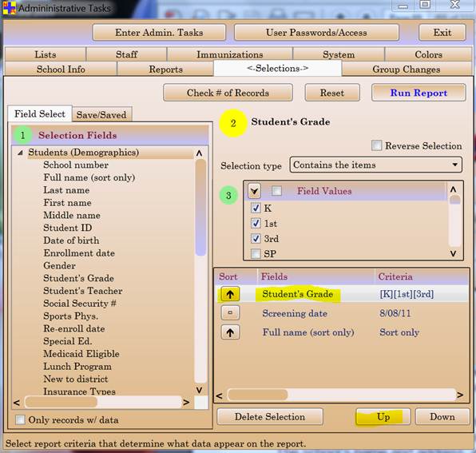The image size is (476, 453).
Task: Select School number field in the tree
Action: pyautogui.click(x=76, y=165)
